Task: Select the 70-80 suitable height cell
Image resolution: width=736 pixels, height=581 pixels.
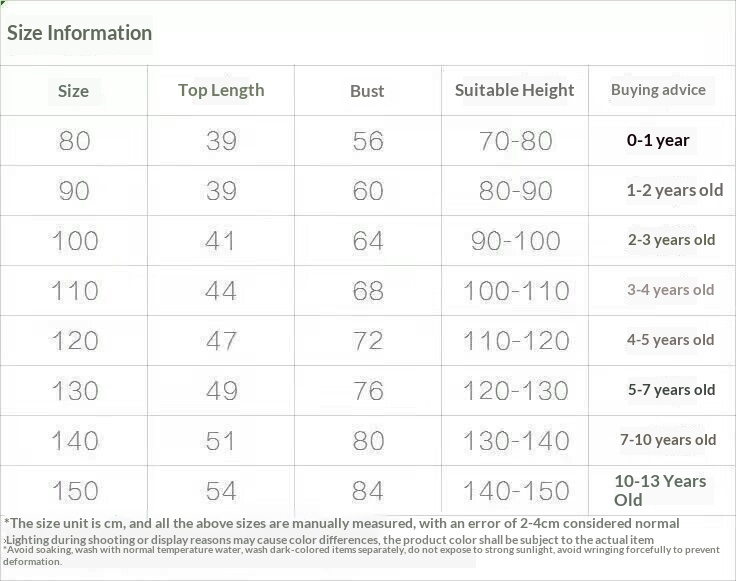Action: (515, 141)
